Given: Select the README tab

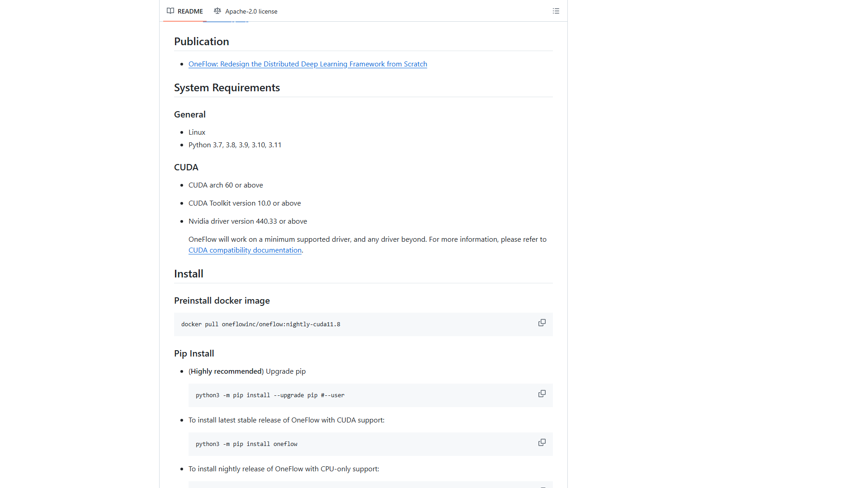Looking at the screenshot, I should pyautogui.click(x=185, y=11).
